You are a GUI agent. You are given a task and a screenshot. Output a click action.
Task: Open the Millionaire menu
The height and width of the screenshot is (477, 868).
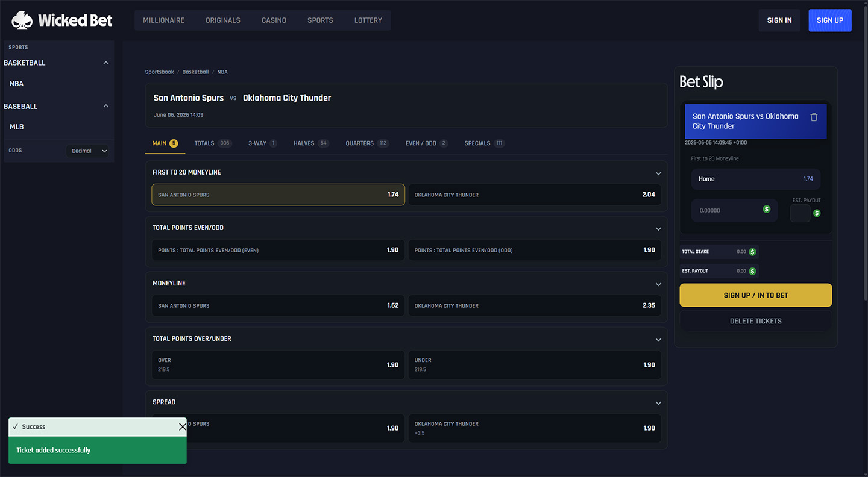click(164, 20)
